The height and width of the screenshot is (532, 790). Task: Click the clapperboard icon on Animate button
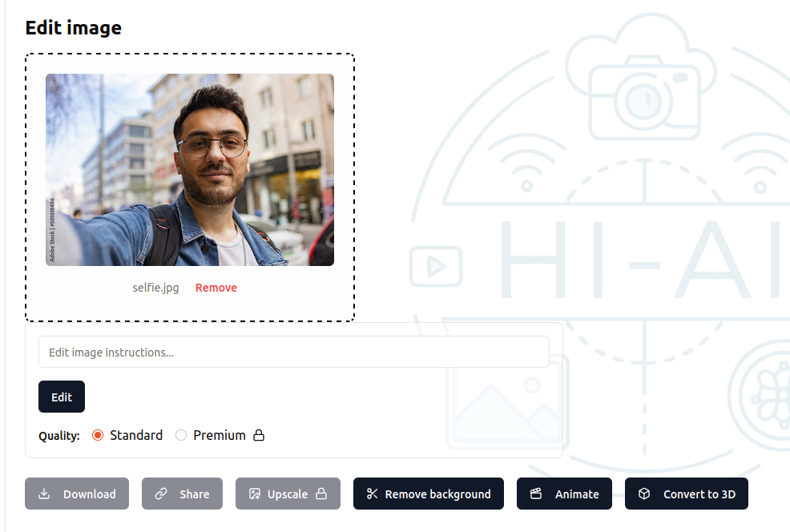click(x=537, y=494)
